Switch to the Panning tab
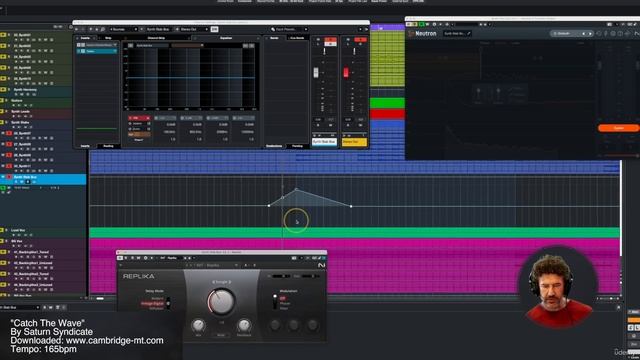 coord(297,146)
